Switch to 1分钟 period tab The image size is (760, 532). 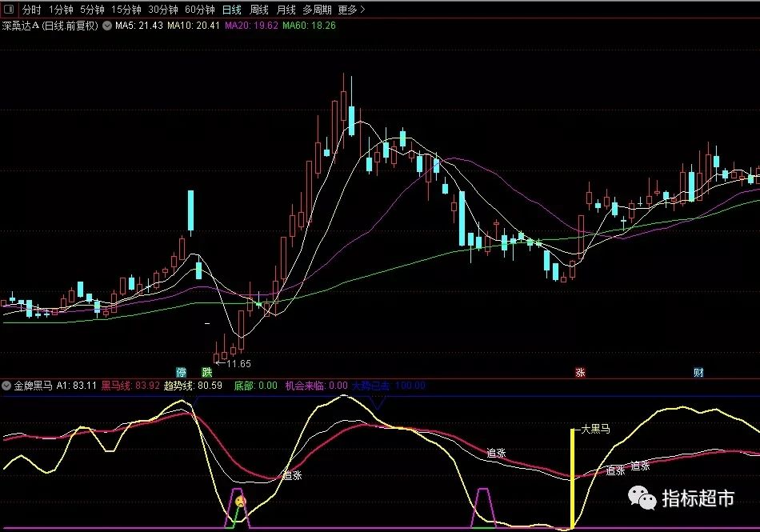(x=61, y=10)
